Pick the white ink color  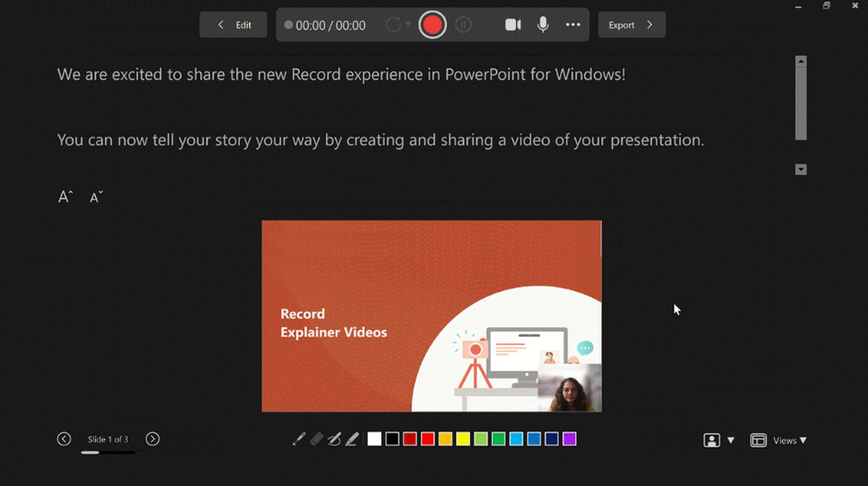[x=374, y=439]
